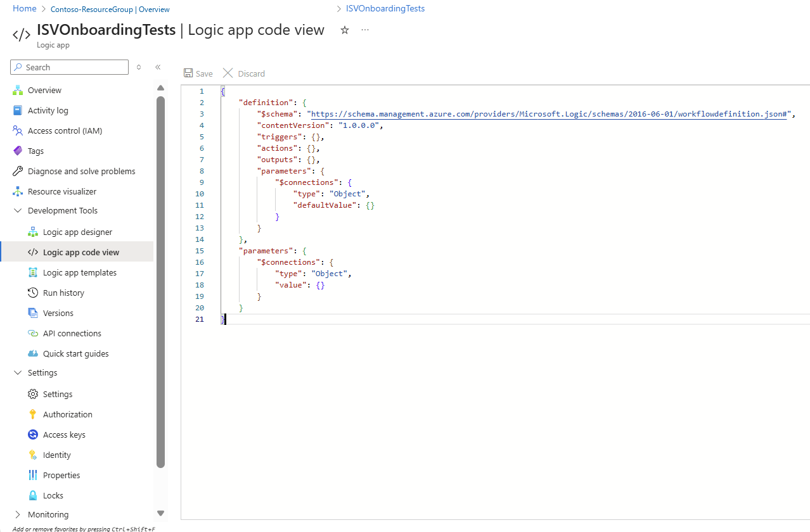The height and width of the screenshot is (532, 810).
Task: Click the Activity log icon
Action: click(18, 110)
